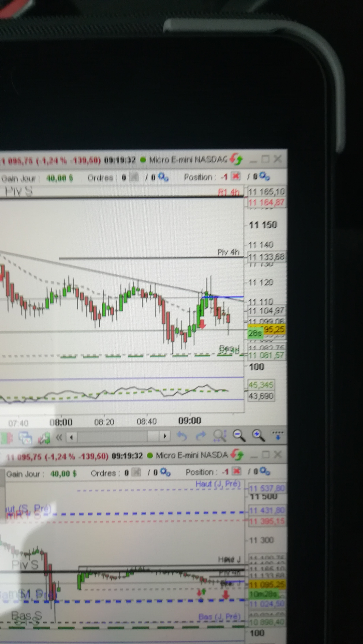Click the red-green swap arrows in top chart title

pos(236,159)
